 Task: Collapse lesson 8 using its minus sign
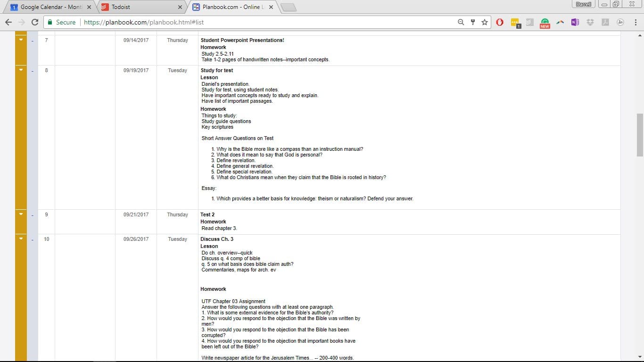pos(33,71)
